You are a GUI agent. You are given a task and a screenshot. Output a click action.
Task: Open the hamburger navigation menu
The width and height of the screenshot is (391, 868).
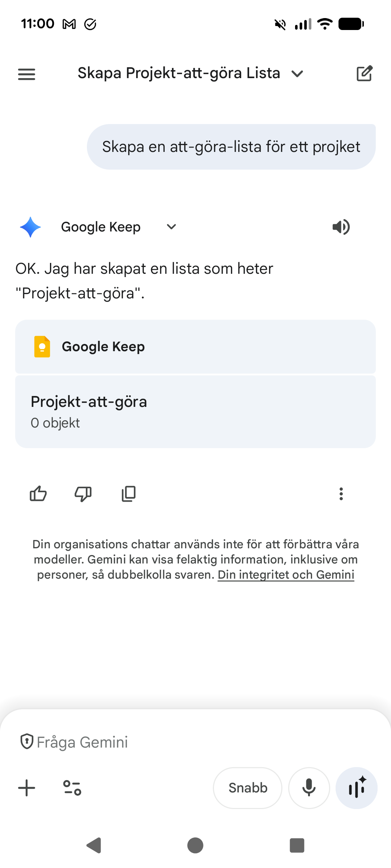click(27, 74)
